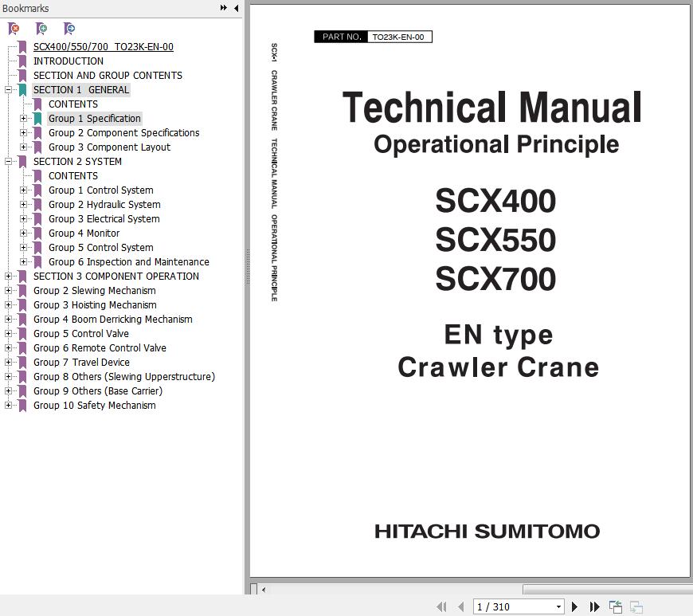The image size is (693, 616).
Task: Collapse SECTION 2 SYSTEM tree node
Action: (x=8, y=162)
